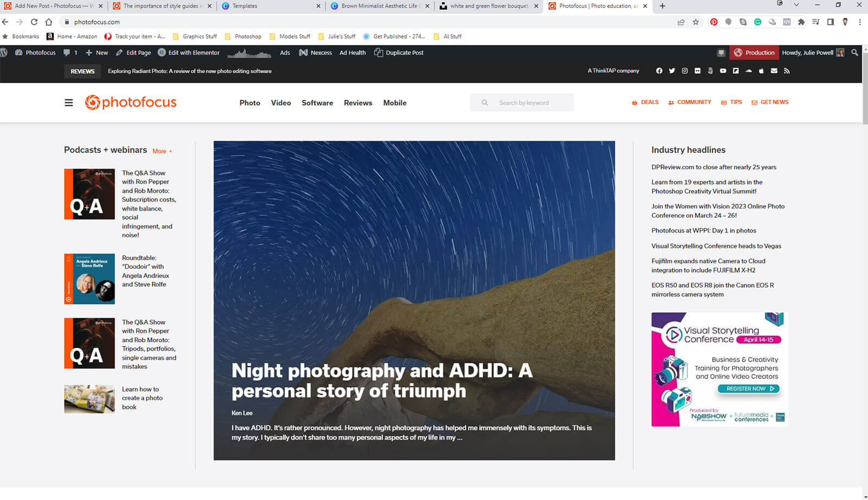
Task: Click the Pinterest extension icon
Action: pyautogui.click(x=714, y=22)
